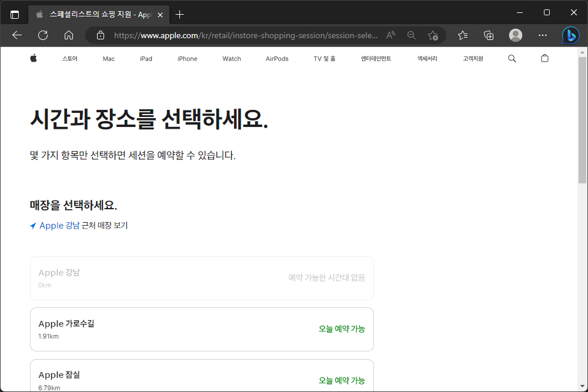Open the Collections icon
Viewport: 588px width, 392px height.
click(x=489, y=35)
